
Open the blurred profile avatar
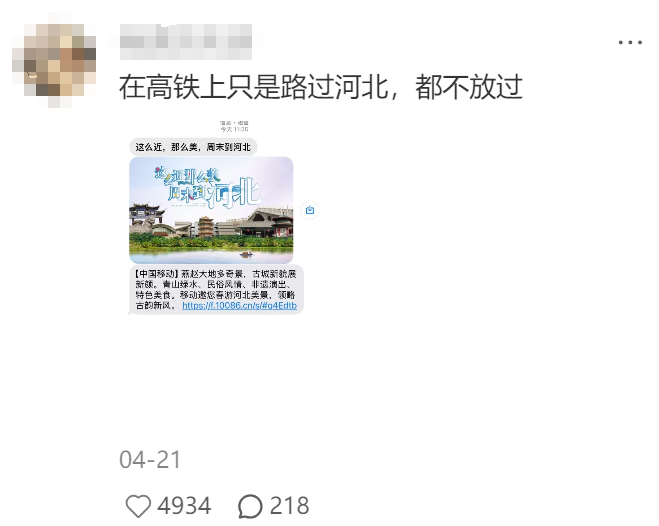[x=54, y=60]
